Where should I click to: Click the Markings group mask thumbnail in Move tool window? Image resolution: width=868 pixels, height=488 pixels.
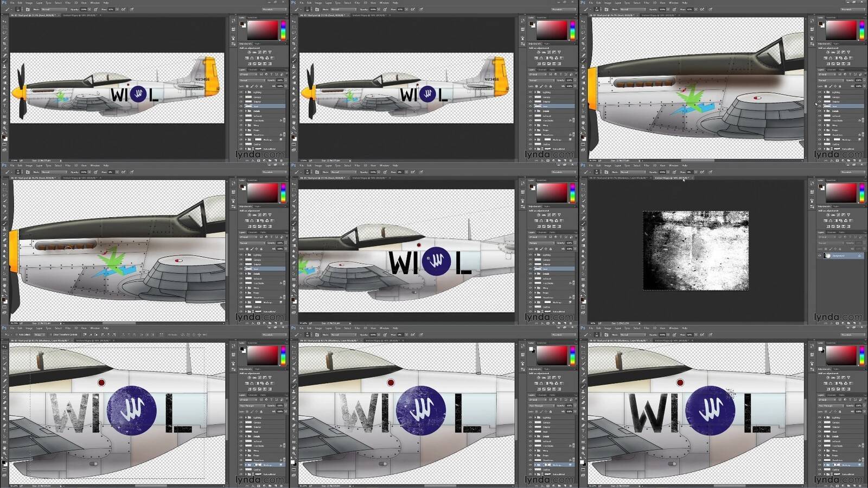pyautogui.click(x=258, y=465)
